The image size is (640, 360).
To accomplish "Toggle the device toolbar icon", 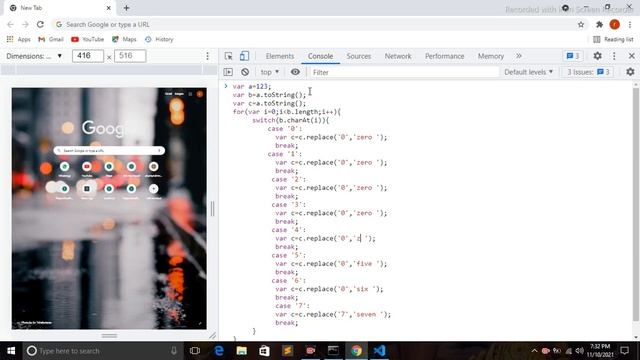I will click(x=244, y=56).
